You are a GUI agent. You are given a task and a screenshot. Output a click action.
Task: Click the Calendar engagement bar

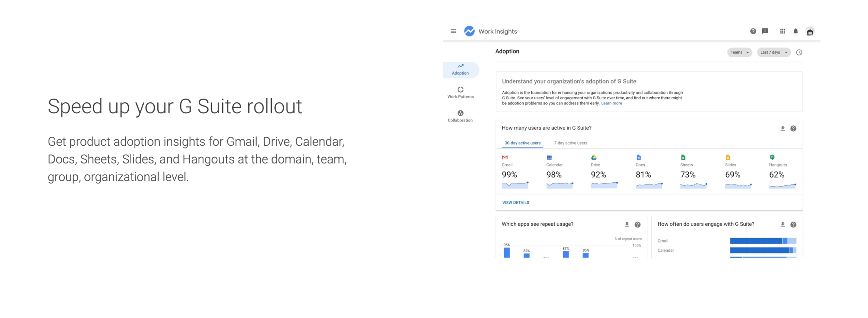763,250
